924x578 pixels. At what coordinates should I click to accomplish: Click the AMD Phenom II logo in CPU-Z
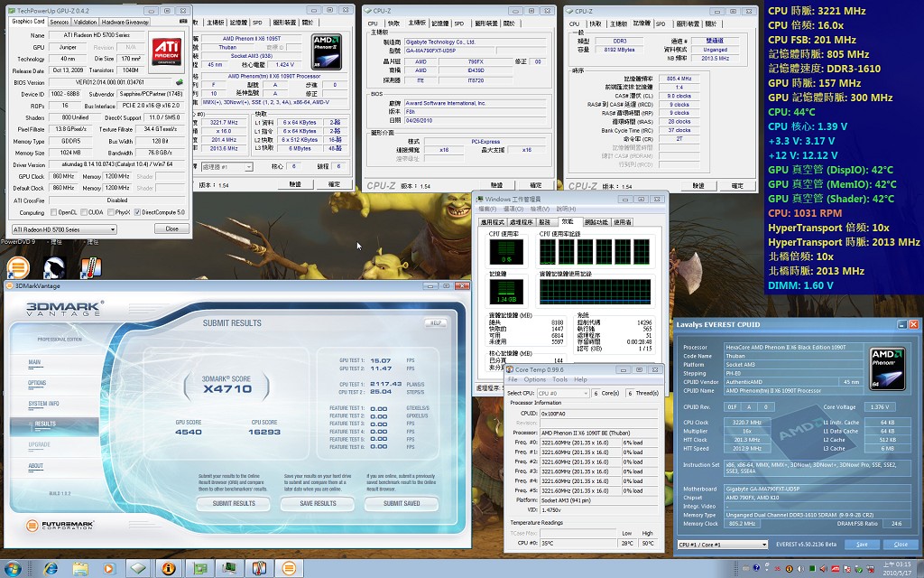[x=327, y=51]
